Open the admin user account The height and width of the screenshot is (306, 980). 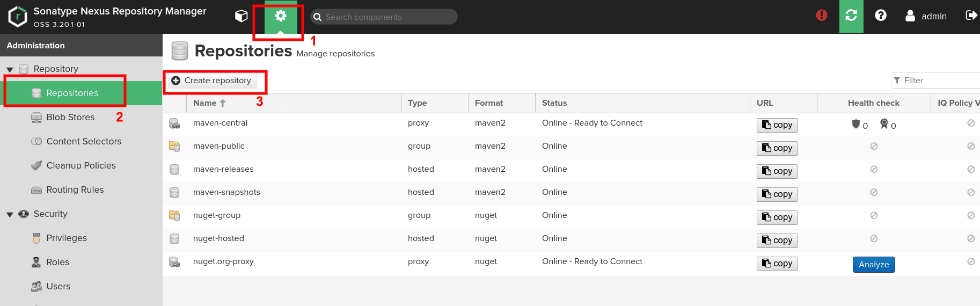click(x=926, y=16)
